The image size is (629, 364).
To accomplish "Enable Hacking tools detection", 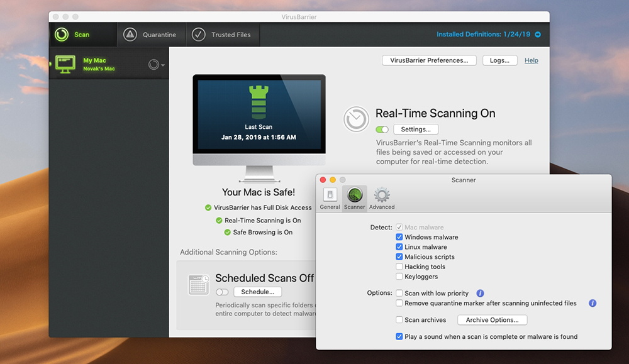I will (x=399, y=267).
